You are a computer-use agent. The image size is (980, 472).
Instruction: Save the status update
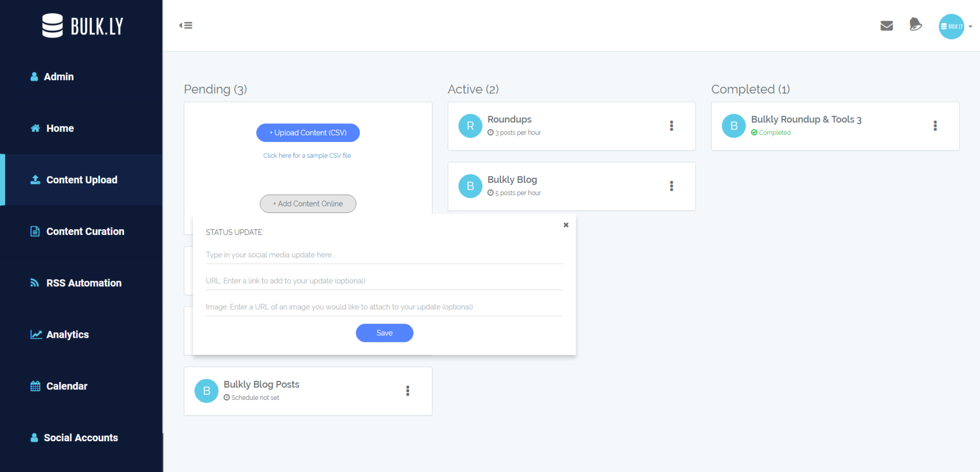click(x=385, y=333)
